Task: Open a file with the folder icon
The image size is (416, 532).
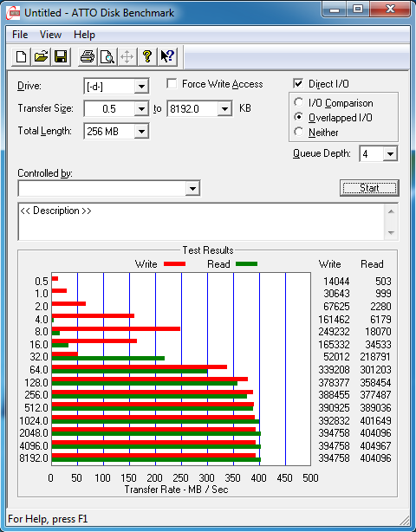Action: (41, 56)
